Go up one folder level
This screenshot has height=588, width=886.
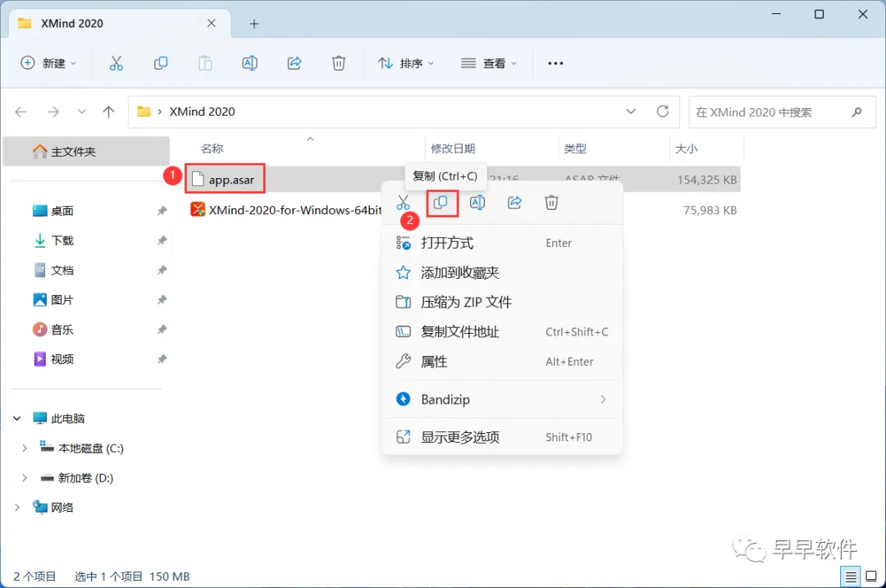108,112
